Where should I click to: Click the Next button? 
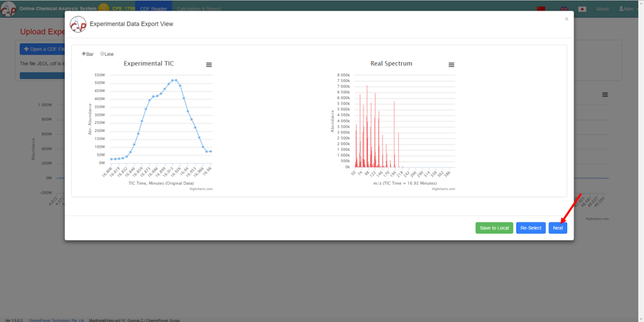click(557, 228)
